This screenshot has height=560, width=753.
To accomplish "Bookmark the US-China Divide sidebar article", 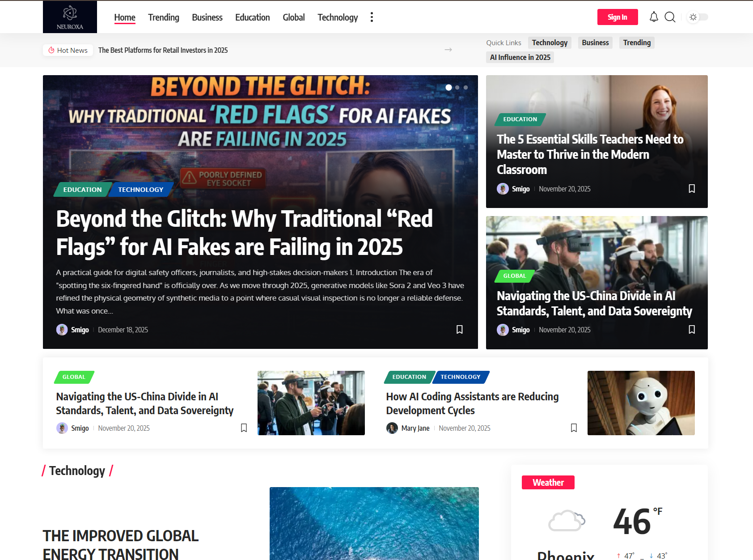I will coord(692,330).
